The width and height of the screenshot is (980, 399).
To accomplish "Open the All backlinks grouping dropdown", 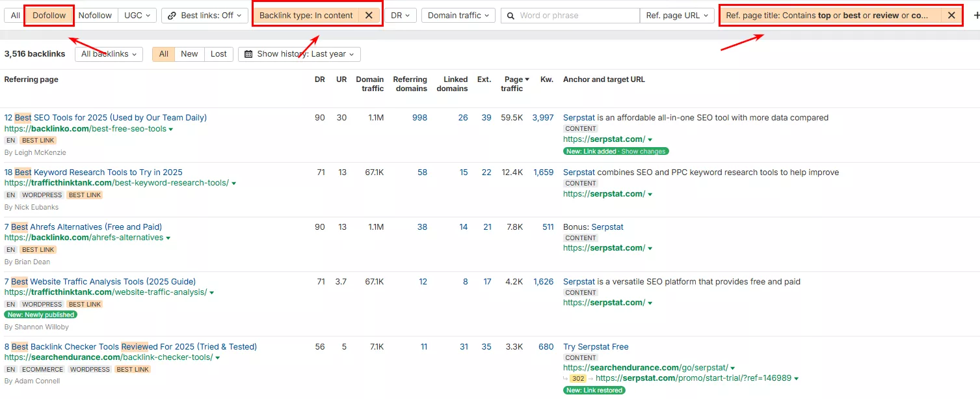I will (x=109, y=54).
